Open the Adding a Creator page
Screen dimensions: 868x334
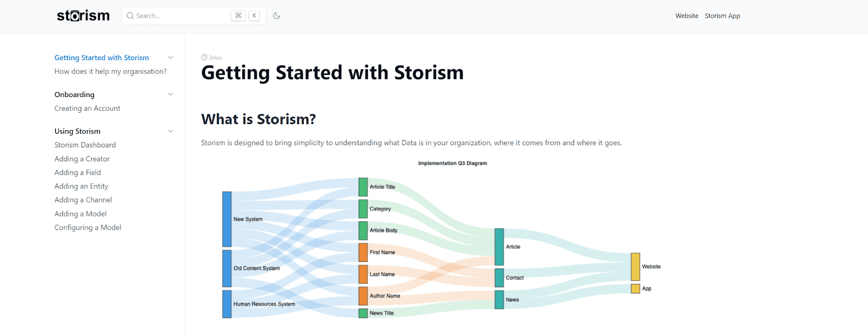tap(82, 159)
